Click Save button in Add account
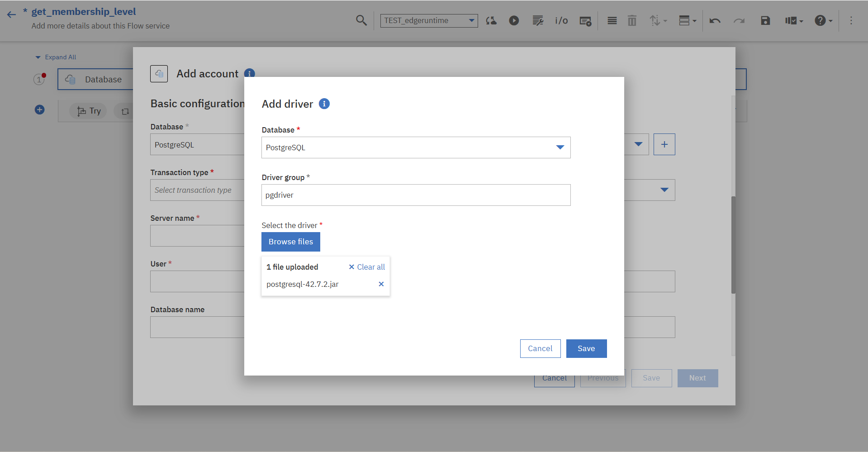 tap(652, 378)
